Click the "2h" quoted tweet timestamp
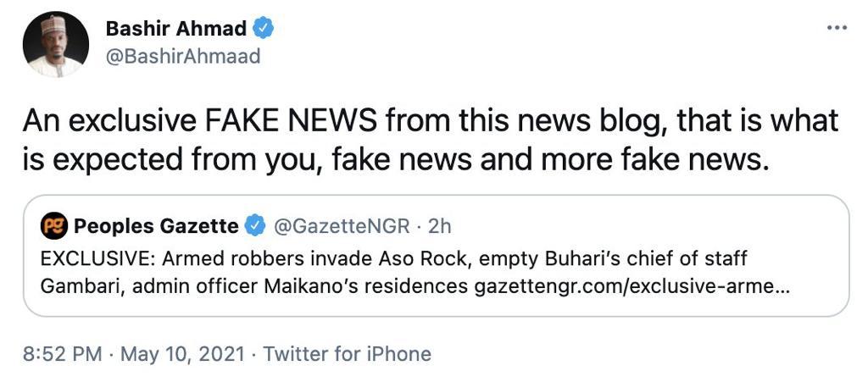This screenshot has width=868, height=382. (441, 225)
